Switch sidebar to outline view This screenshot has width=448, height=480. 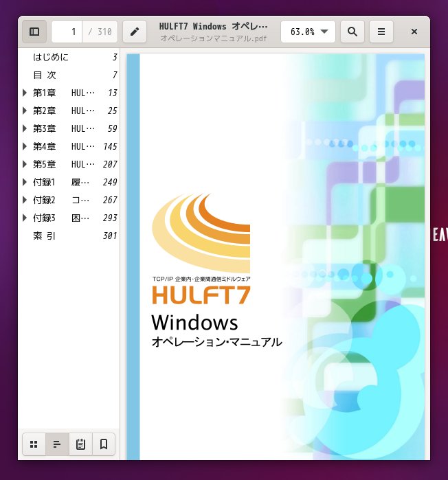coord(57,444)
